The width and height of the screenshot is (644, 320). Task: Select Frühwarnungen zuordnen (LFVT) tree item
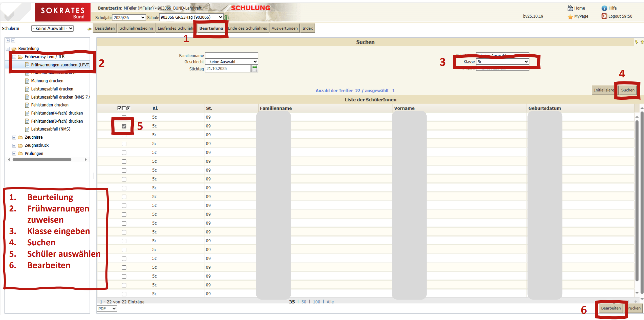[60, 65]
